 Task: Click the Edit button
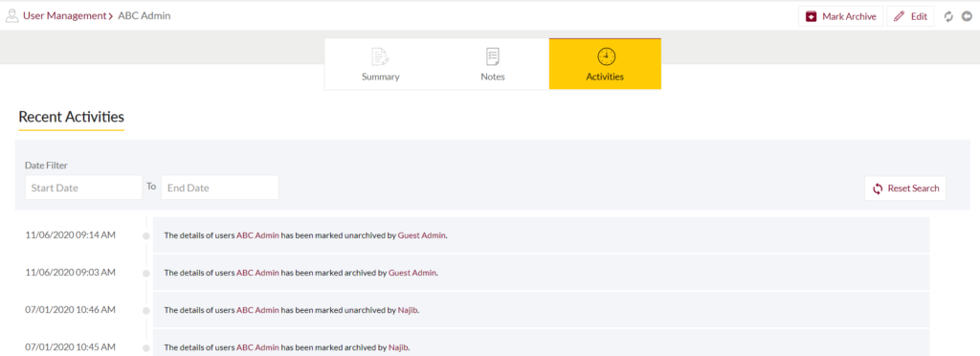click(911, 16)
